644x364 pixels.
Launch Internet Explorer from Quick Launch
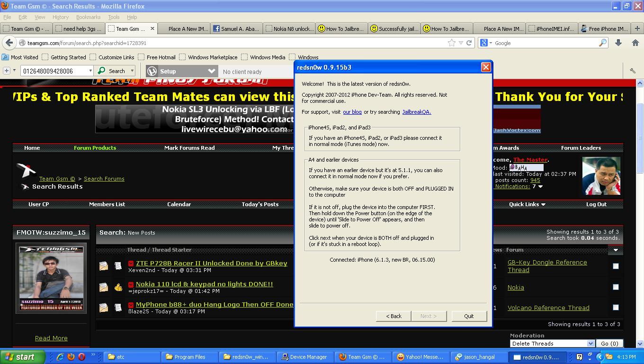tap(60, 357)
